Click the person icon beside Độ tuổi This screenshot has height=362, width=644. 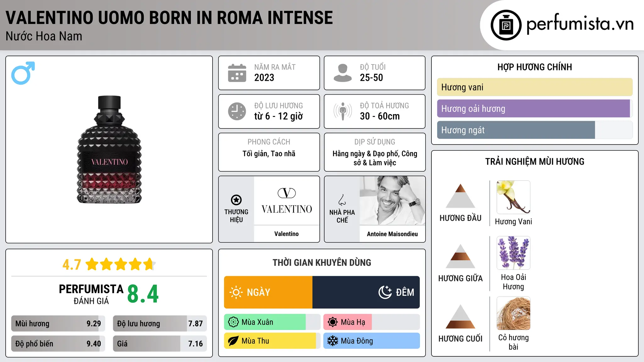[342, 73]
